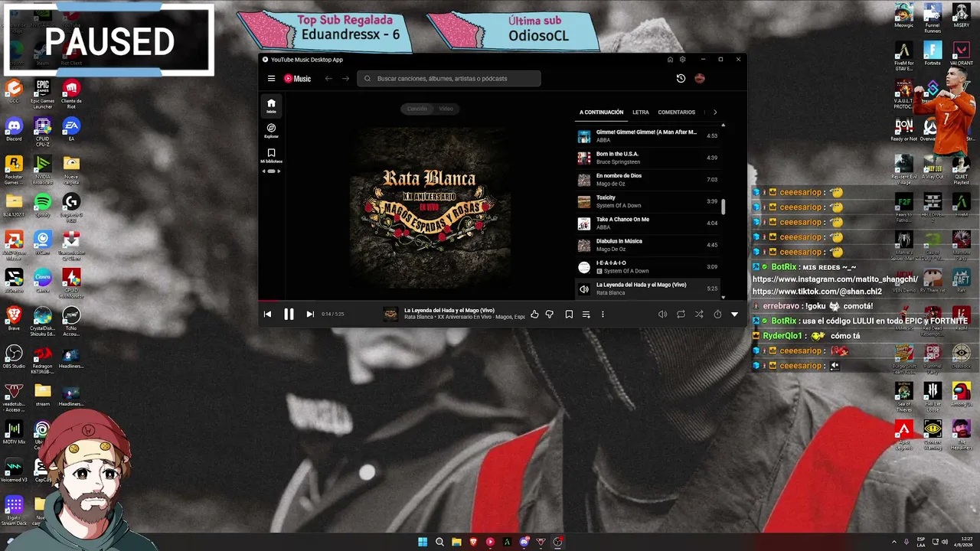Show hidden system tray icons
This screenshot has height=551, width=980.
[893, 542]
